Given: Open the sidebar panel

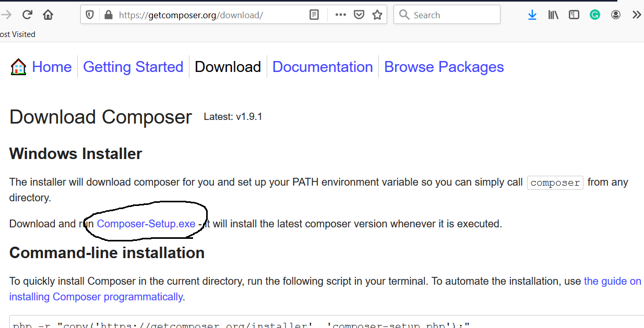Looking at the screenshot, I should tap(574, 14).
